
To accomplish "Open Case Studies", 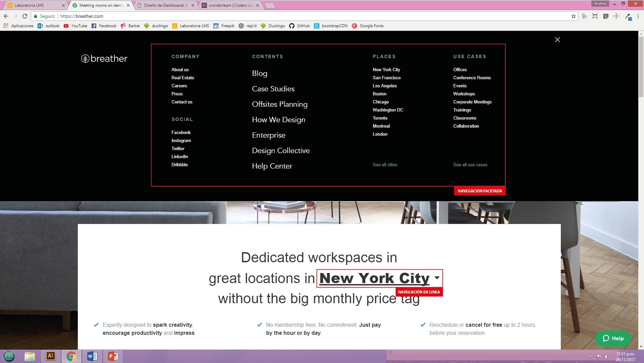I will pyautogui.click(x=273, y=89).
